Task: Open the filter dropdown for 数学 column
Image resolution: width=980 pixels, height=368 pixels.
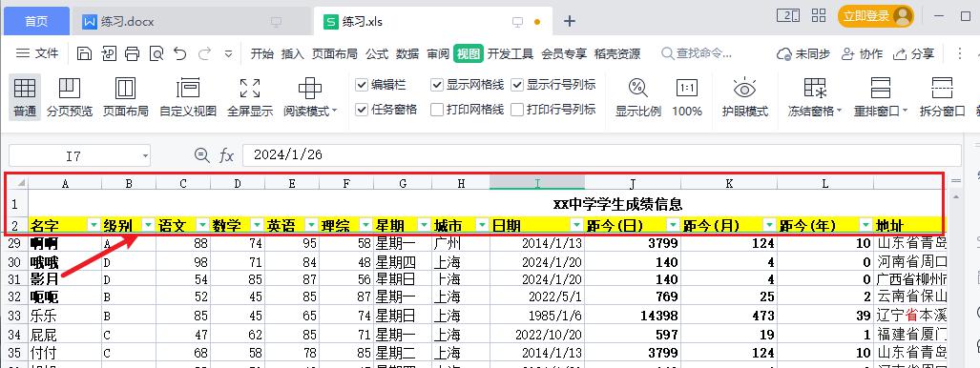Action: click(257, 225)
